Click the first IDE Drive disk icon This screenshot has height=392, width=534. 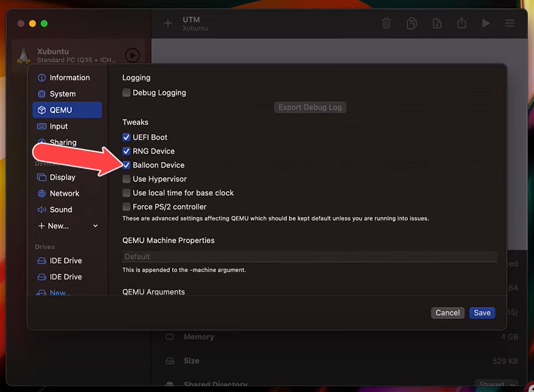42,260
